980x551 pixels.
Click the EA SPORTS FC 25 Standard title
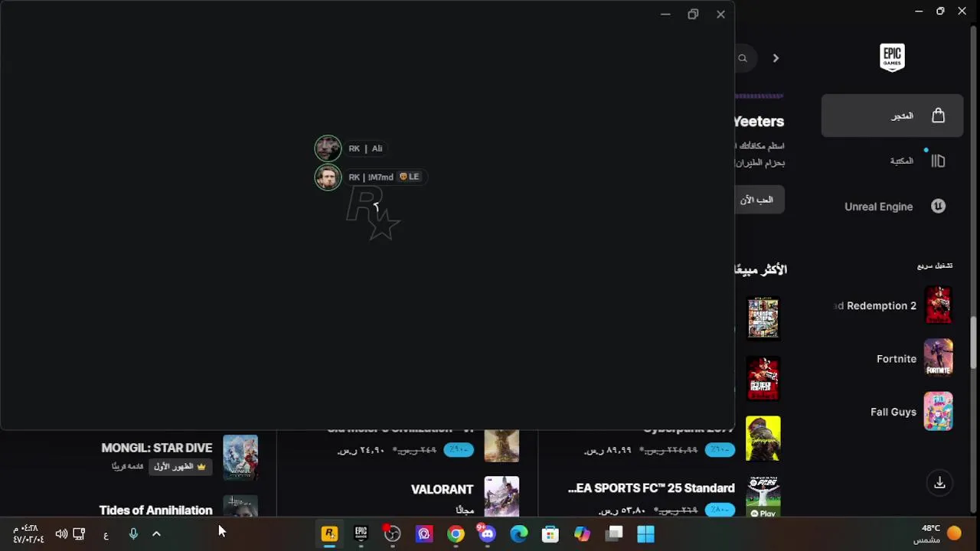click(x=652, y=488)
